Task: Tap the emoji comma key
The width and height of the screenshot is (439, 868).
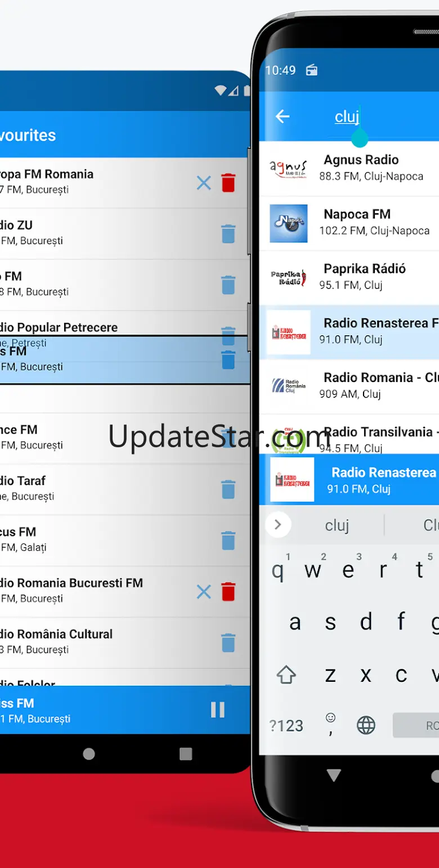Action: pyautogui.click(x=330, y=725)
